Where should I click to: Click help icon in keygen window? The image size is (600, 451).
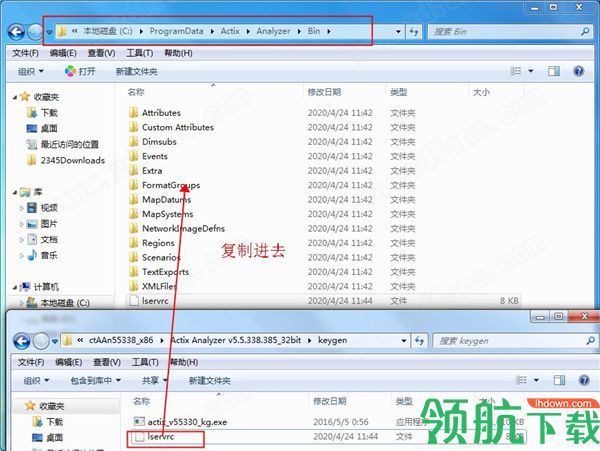(x=584, y=380)
